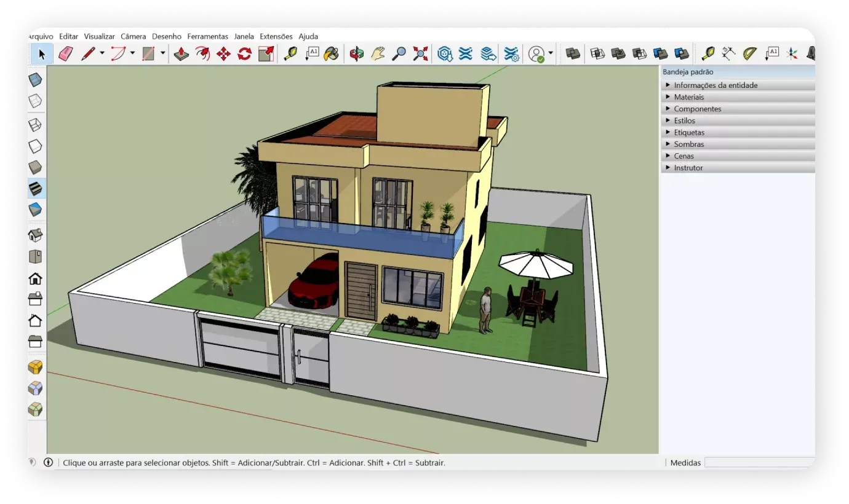Select the Axes tool icon

click(x=792, y=54)
